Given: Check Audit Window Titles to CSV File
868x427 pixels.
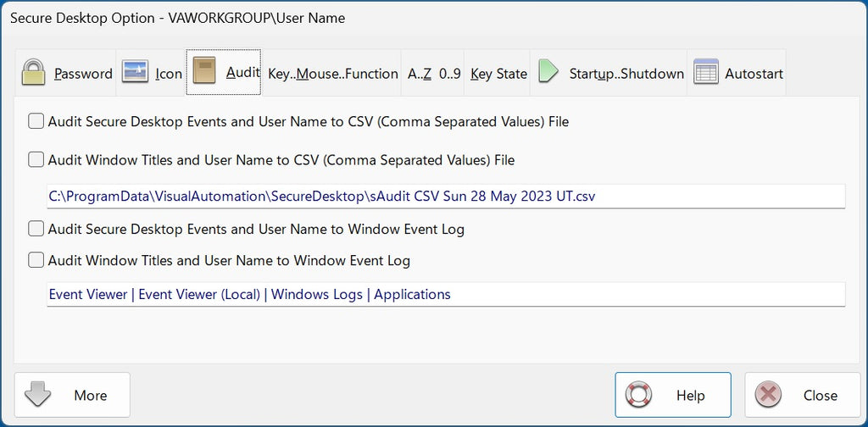Looking at the screenshot, I should coord(36,159).
